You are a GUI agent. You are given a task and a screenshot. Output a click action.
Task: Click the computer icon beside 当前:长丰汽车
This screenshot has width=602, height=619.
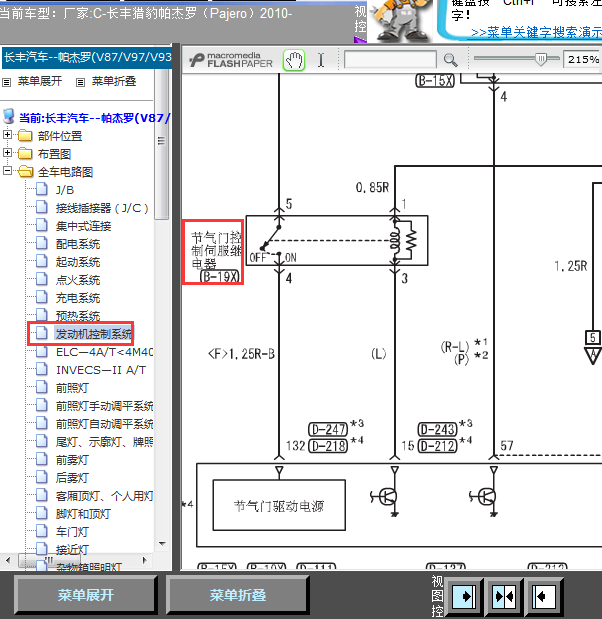(9, 117)
